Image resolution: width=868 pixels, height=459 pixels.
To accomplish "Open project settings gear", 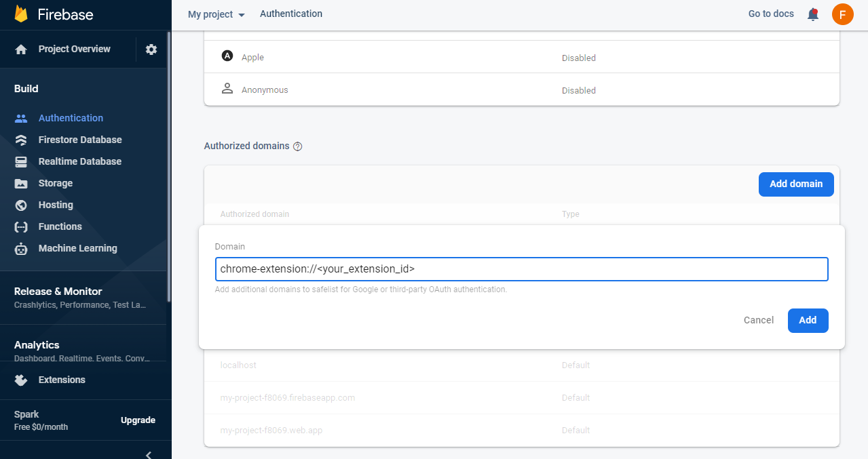I will pos(151,49).
